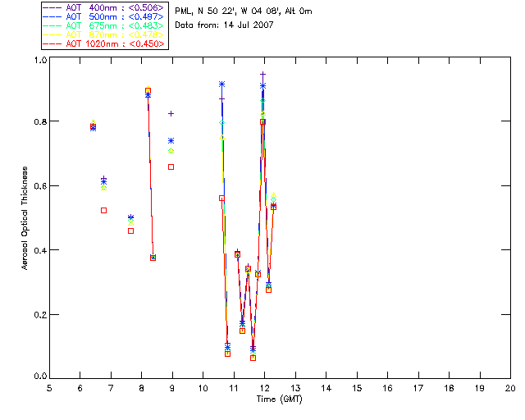Click the Aerosol Optical Thickness axis label

25,218
